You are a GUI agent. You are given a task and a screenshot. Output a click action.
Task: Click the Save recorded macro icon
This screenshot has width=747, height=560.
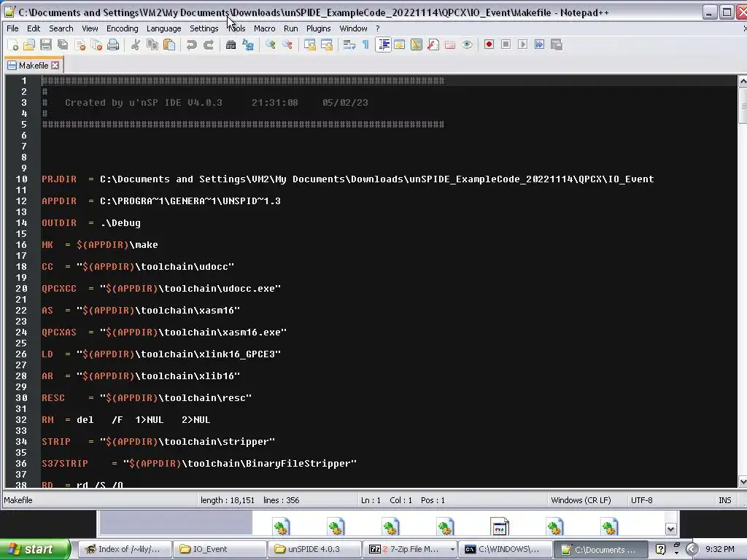point(557,44)
